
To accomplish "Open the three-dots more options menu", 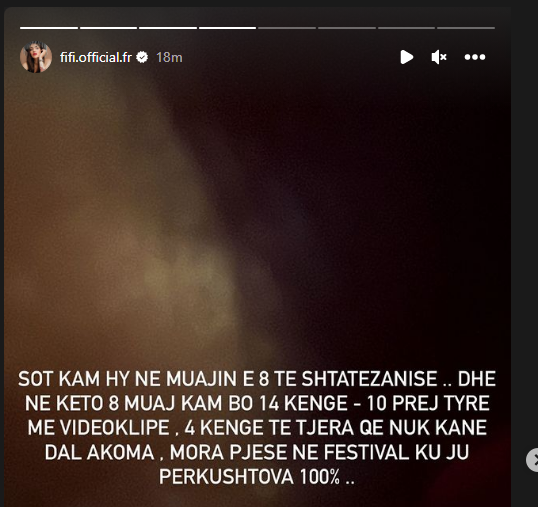I will click(x=475, y=57).
